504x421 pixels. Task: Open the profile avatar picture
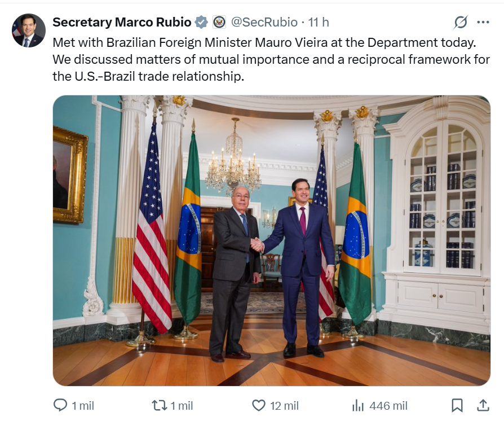(28, 30)
